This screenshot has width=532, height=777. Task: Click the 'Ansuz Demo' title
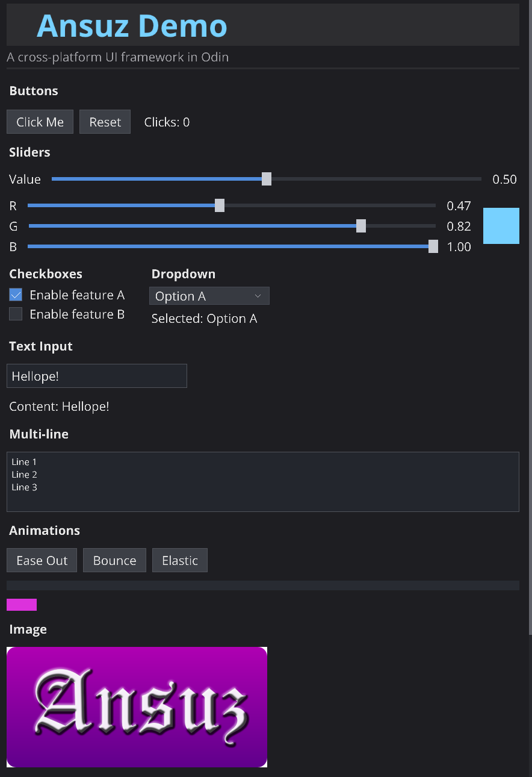(x=132, y=25)
